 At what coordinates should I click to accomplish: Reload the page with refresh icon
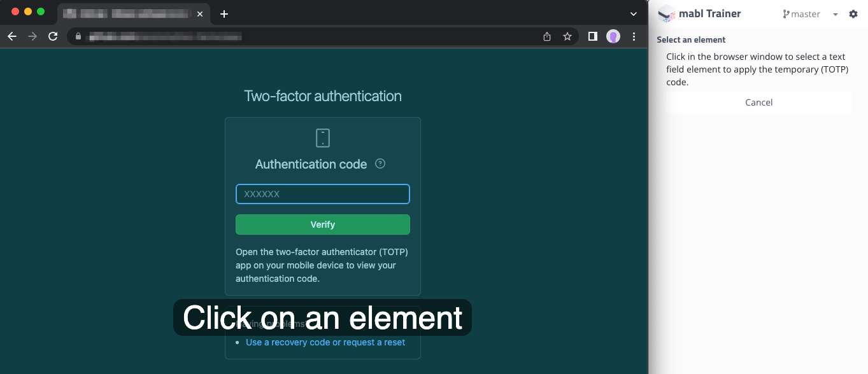coord(53,37)
